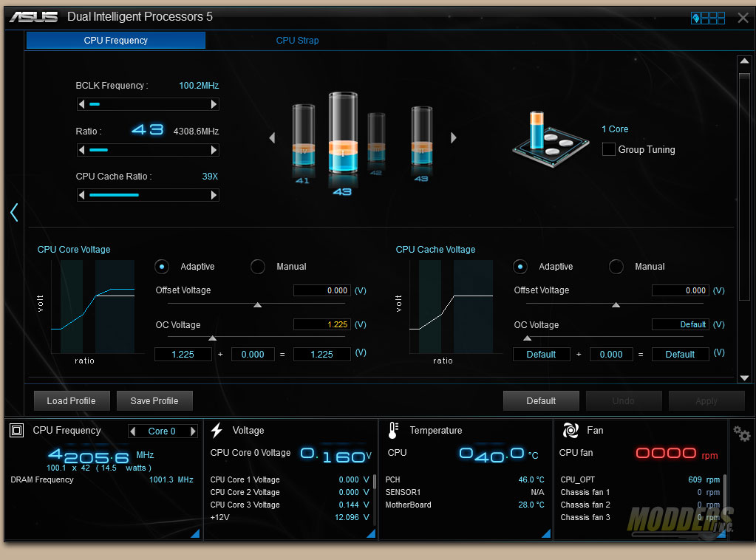Select Manual mode for CPU Core Voltage
756x560 pixels.
[x=258, y=267]
